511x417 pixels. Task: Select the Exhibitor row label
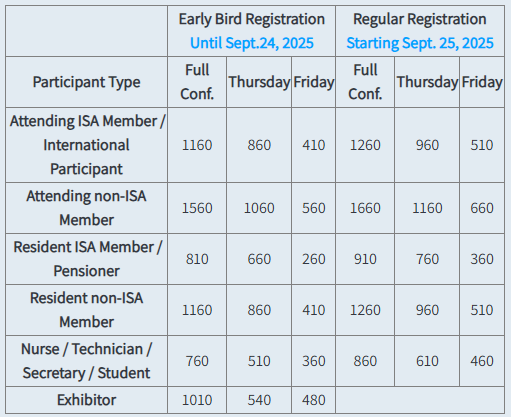pos(86,400)
